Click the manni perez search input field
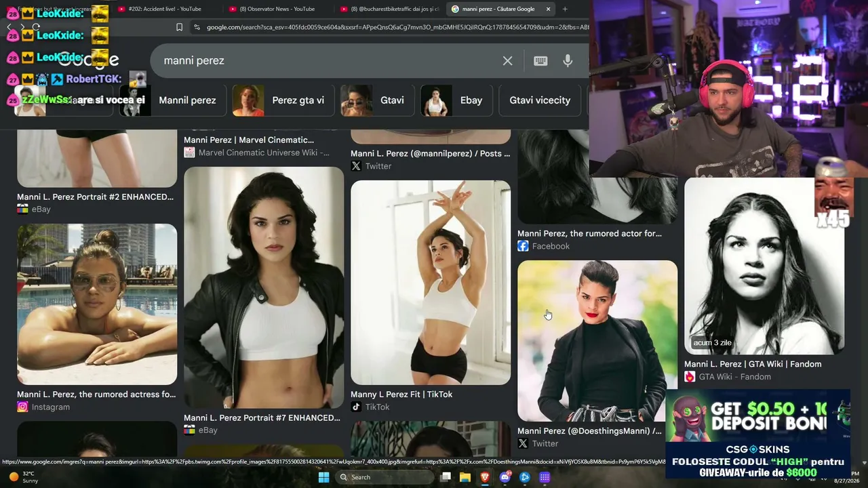 click(x=325, y=60)
